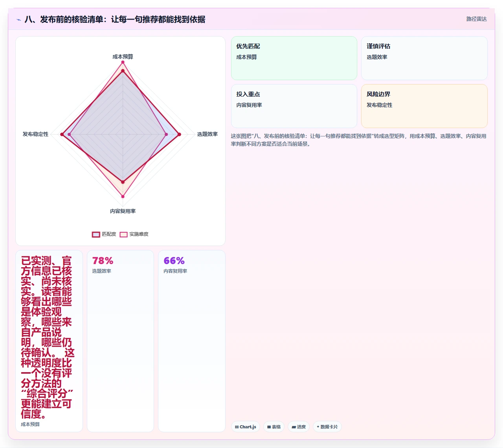Screen dimensions: 503x448
Task: Click the 进度 tag pill
Action: (x=299, y=427)
